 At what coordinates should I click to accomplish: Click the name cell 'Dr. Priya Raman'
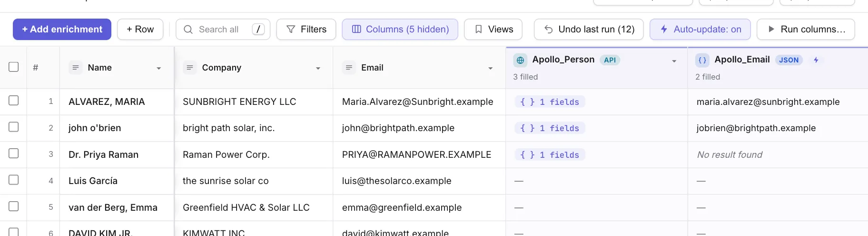117,154
